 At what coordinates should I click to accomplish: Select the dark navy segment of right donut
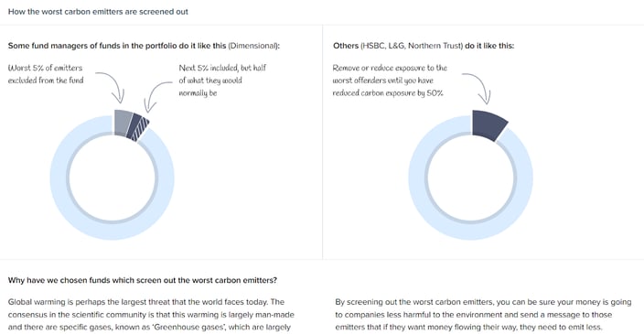click(488, 124)
